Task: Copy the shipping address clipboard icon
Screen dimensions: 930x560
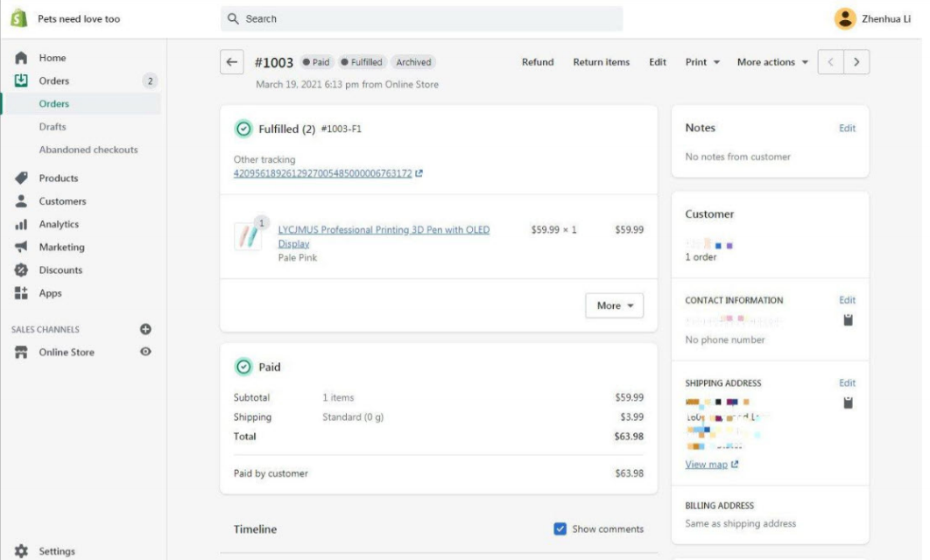Action: point(848,402)
